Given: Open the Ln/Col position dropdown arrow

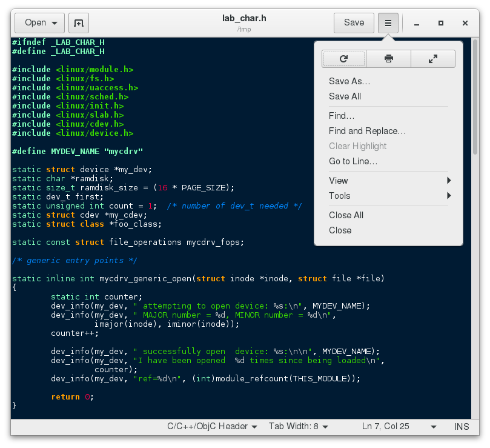Looking at the screenshot, I should pos(434,426).
